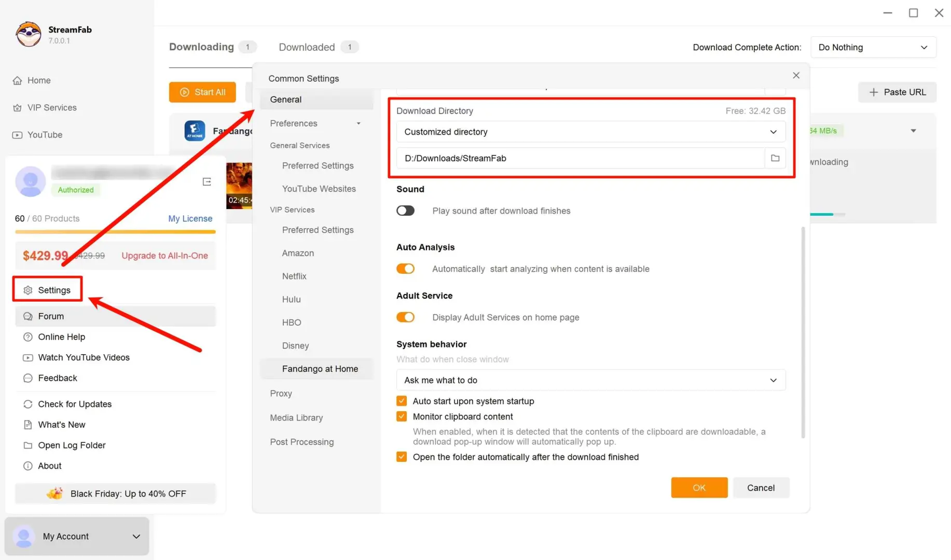Viewport: 951px width, 560px height.
Task: Expand the download task details arrow
Action: (913, 131)
